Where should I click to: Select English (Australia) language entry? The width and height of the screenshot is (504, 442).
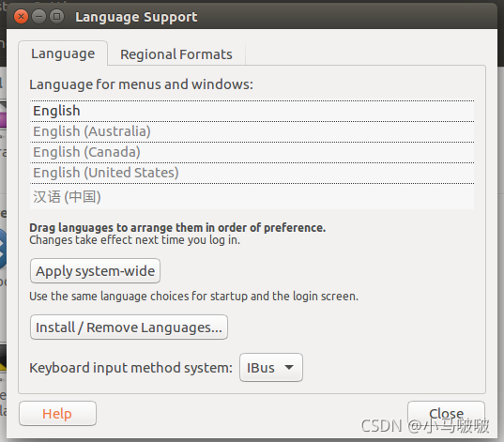tap(252, 131)
